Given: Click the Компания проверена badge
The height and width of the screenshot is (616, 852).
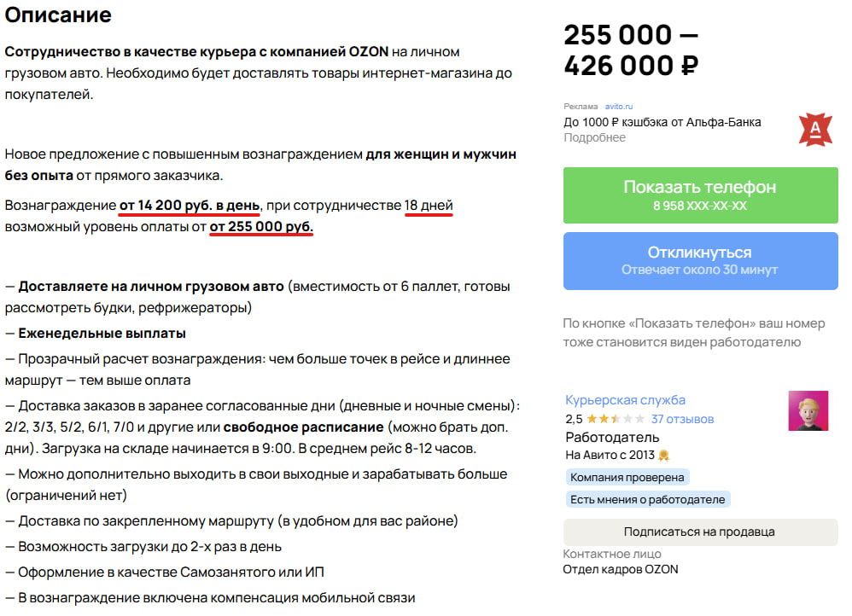Looking at the screenshot, I should point(627,477).
